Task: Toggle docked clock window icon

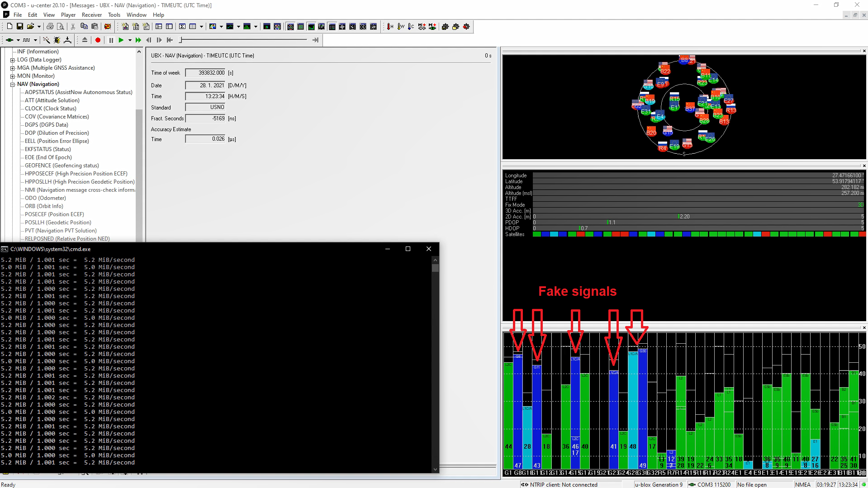Action: pyautogui.click(x=363, y=27)
